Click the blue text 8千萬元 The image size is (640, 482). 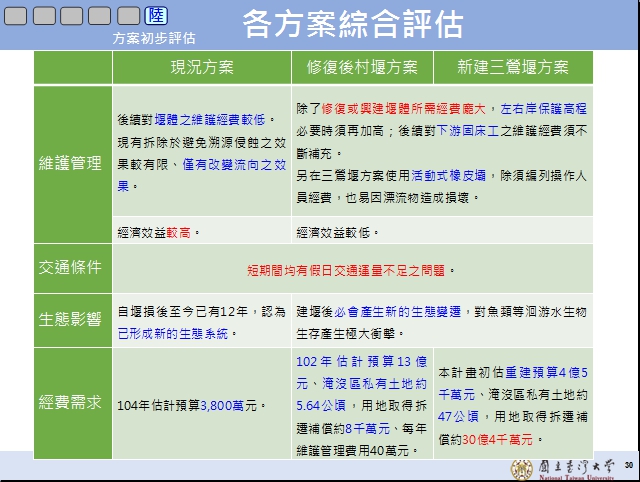coord(368,428)
